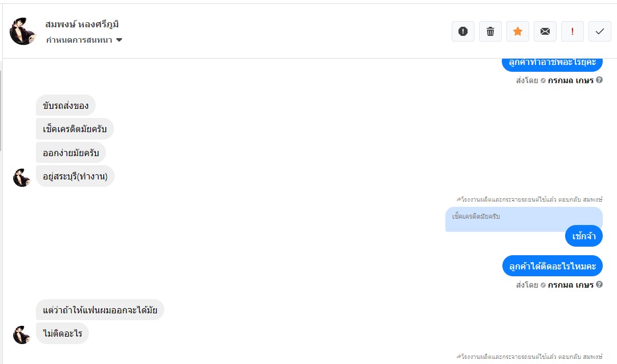Mark conversation done with the checkmark
Screen dimensions: 617x364
pos(600,31)
